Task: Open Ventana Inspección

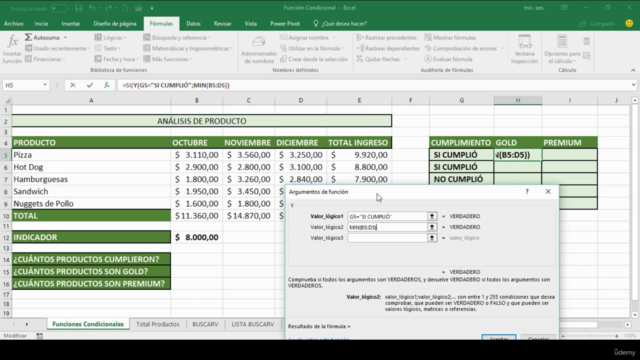Action: 524,49
